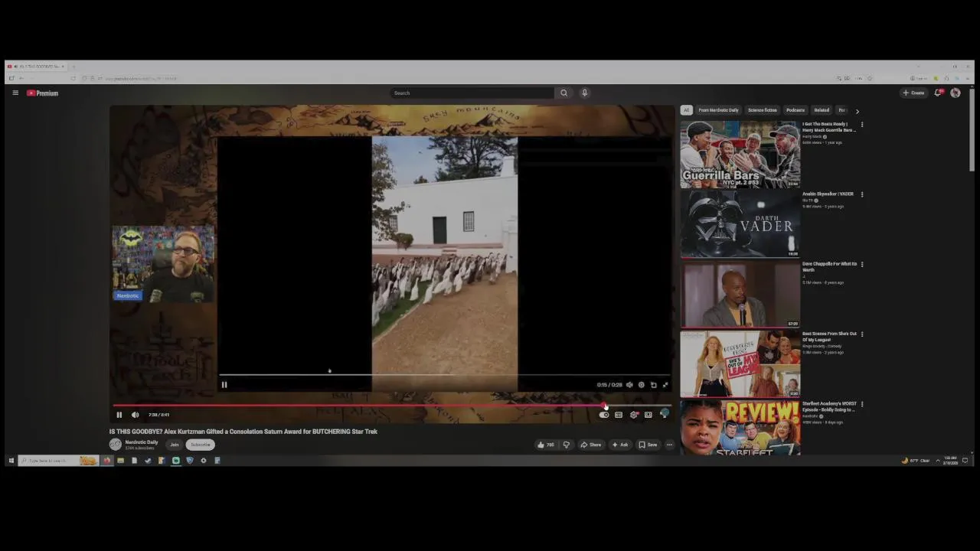Open the YouTube guide hamburger menu
980x551 pixels.
[x=15, y=93]
